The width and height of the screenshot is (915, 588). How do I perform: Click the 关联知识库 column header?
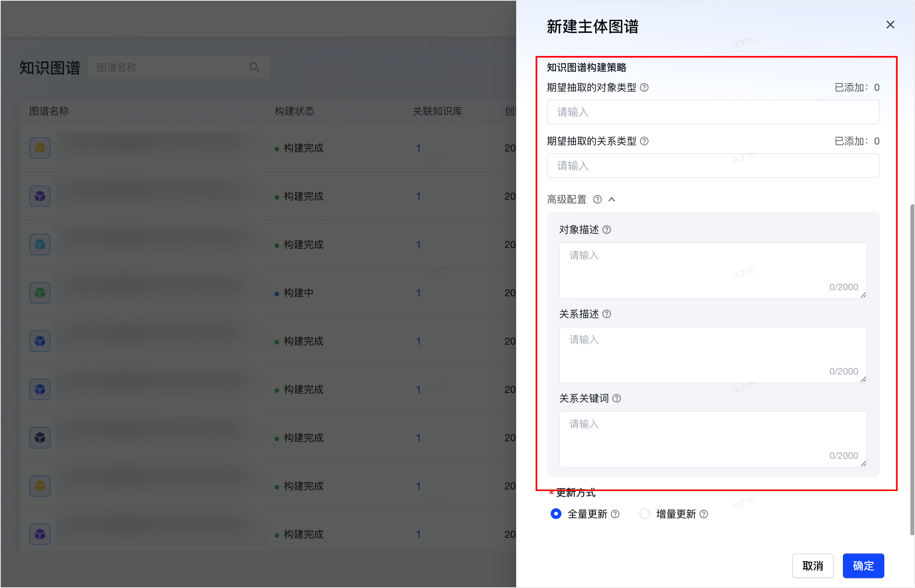[437, 112]
